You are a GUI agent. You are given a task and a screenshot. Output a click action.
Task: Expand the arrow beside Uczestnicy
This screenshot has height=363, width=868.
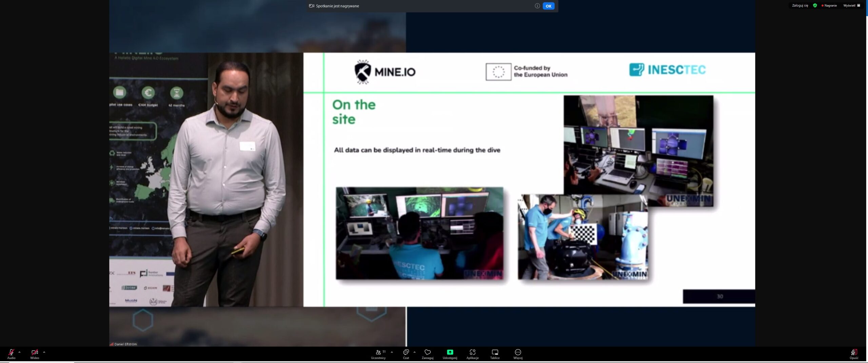pyautogui.click(x=392, y=352)
